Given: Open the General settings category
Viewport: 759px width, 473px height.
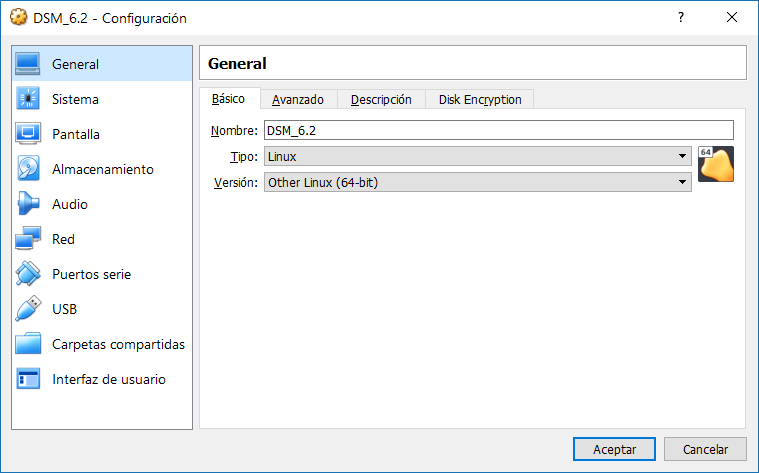Looking at the screenshot, I should (102, 64).
